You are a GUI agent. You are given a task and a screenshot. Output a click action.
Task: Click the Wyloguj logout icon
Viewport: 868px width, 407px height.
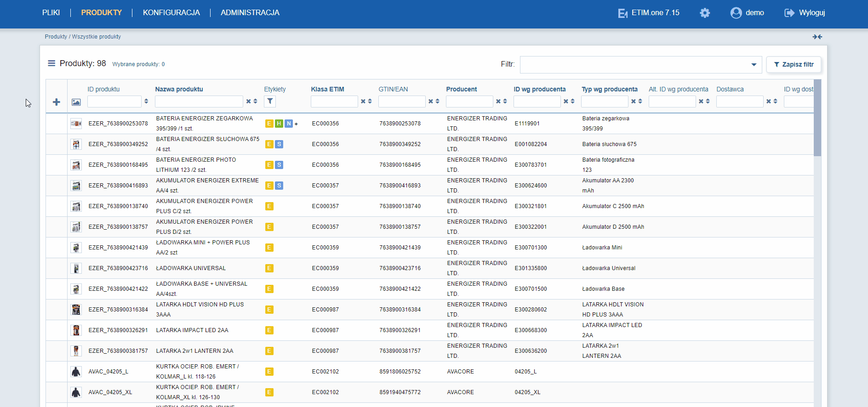789,13
